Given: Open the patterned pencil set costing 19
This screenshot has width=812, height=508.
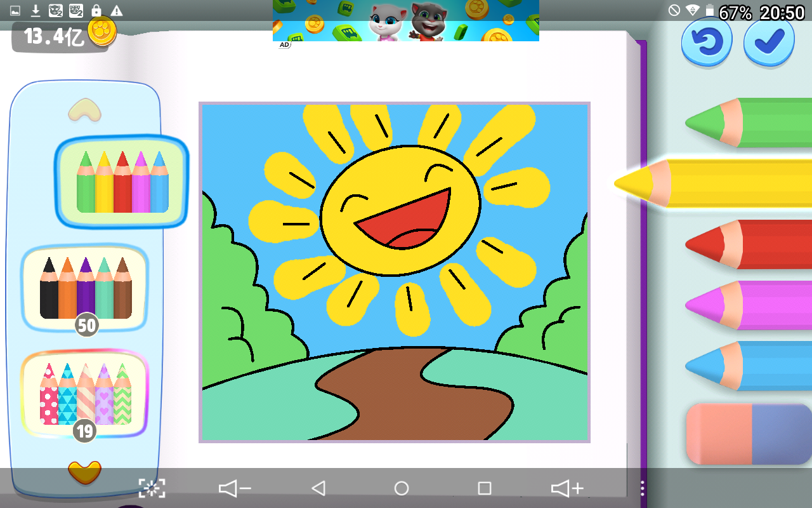Looking at the screenshot, I should [x=85, y=394].
